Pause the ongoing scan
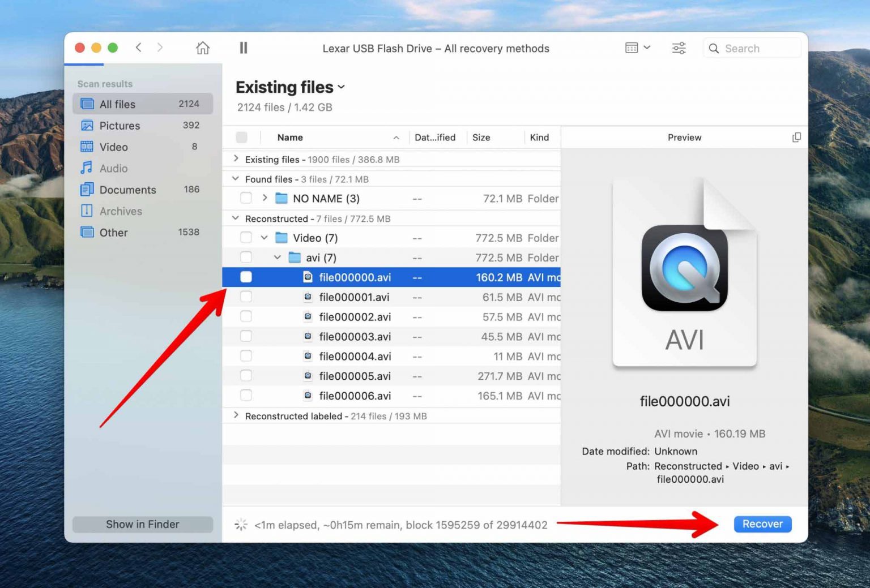The image size is (870, 588). [243, 48]
